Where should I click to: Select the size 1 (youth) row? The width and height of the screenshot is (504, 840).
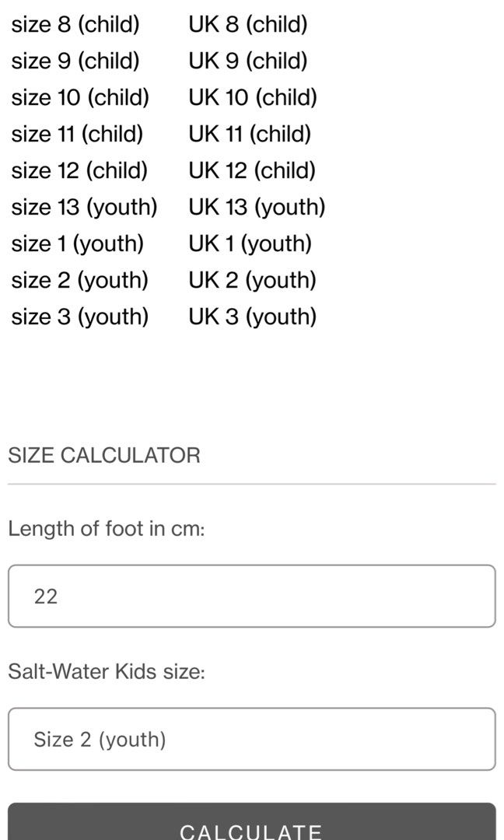point(78,243)
